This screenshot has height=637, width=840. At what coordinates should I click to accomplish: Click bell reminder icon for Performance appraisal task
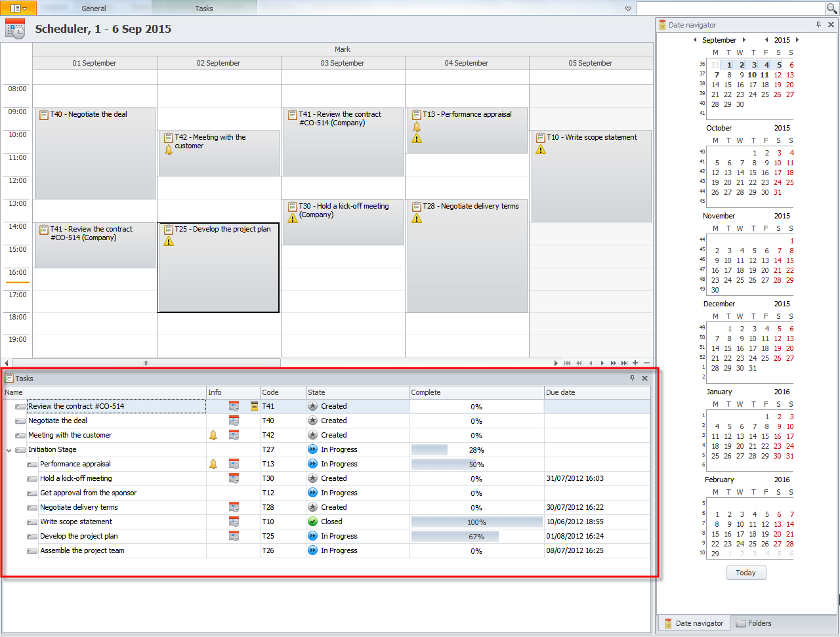[x=213, y=464]
